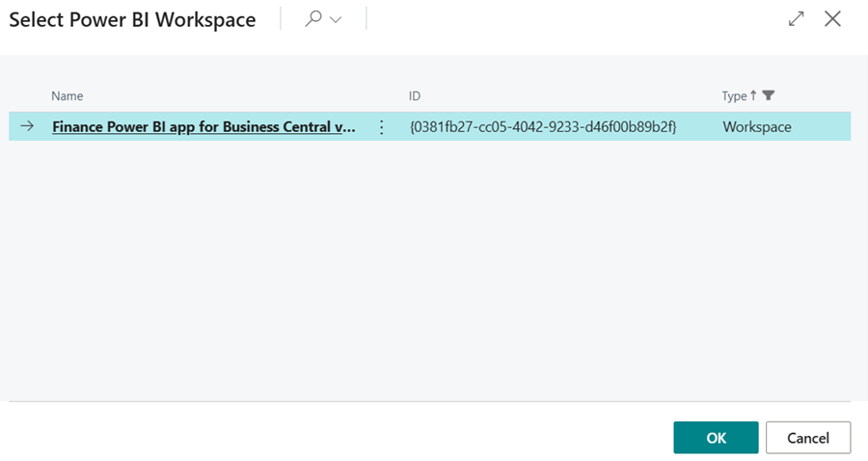
Task: Click the ascending sort arrow on Type
Action: click(x=754, y=95)
